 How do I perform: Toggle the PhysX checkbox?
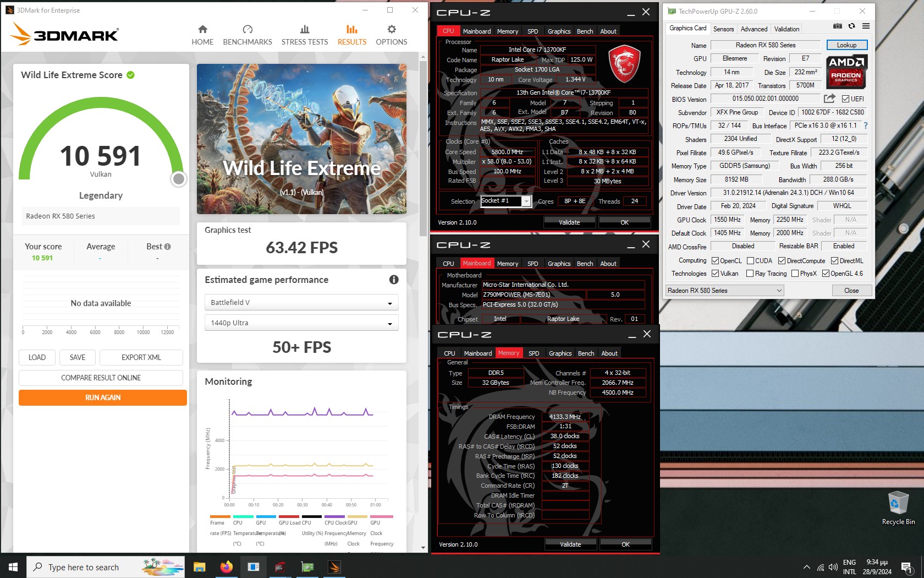pos(795,274)
